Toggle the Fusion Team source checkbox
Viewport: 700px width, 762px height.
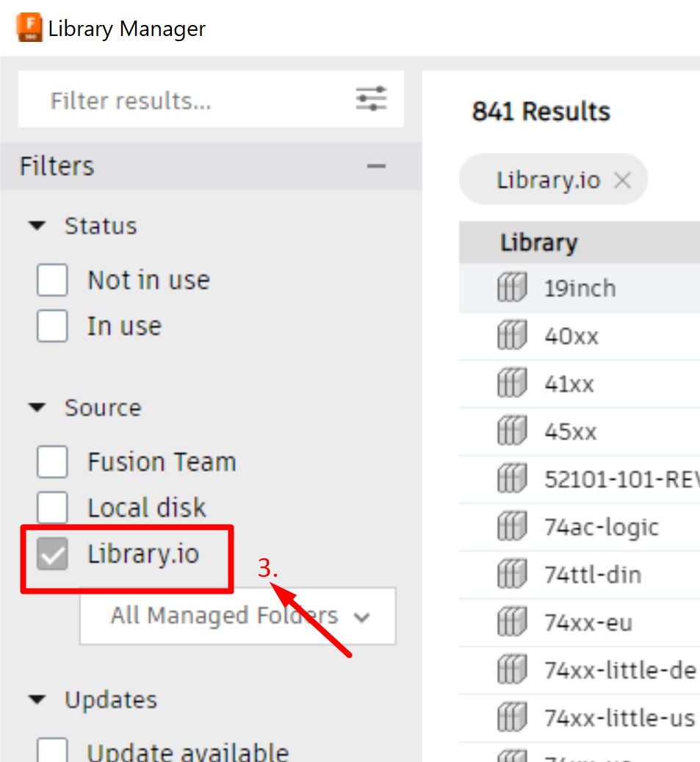[52, 462]
